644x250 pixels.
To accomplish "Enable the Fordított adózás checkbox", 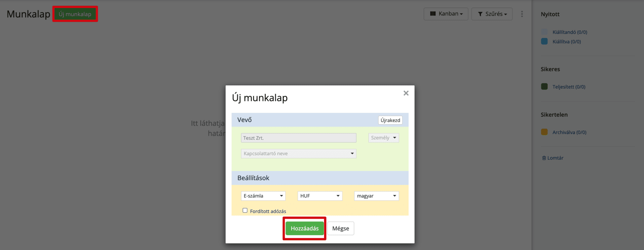I will point(245,210).
